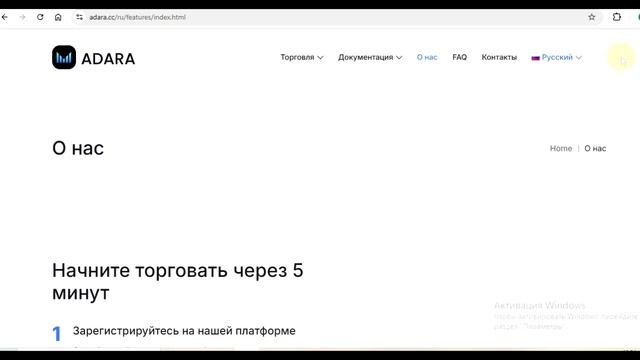Image resolution: width=640 pixels, height=360 pixels.
Task: Open the Русский language selector
Action: tap(556, 57)
